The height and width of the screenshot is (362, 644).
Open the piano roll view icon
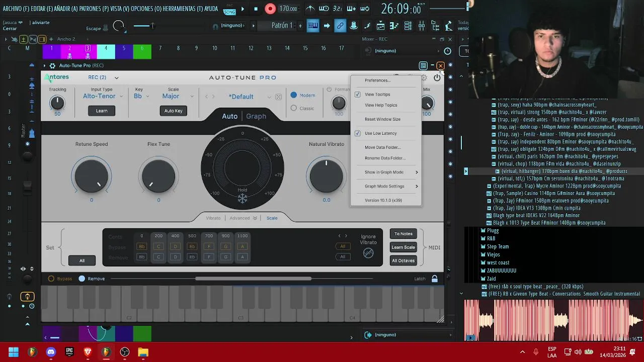pyautogui.click(x=394, y=26)
